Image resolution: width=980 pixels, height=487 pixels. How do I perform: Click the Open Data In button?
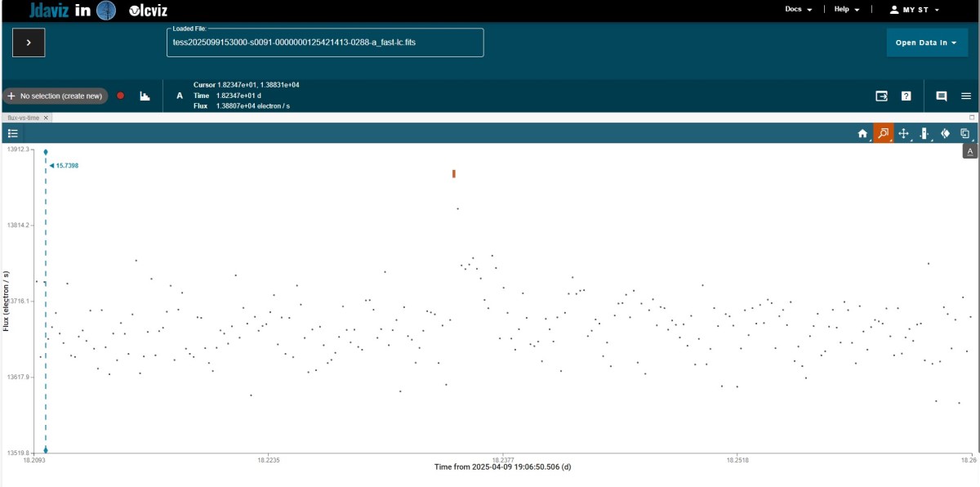[x=926, y=42]
